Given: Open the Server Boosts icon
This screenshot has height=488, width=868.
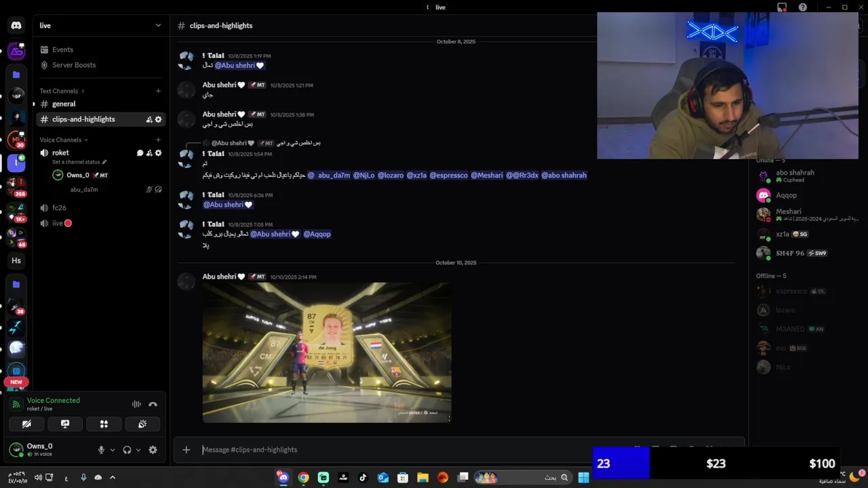Looking at the screenshot, I should coord(44,65).
